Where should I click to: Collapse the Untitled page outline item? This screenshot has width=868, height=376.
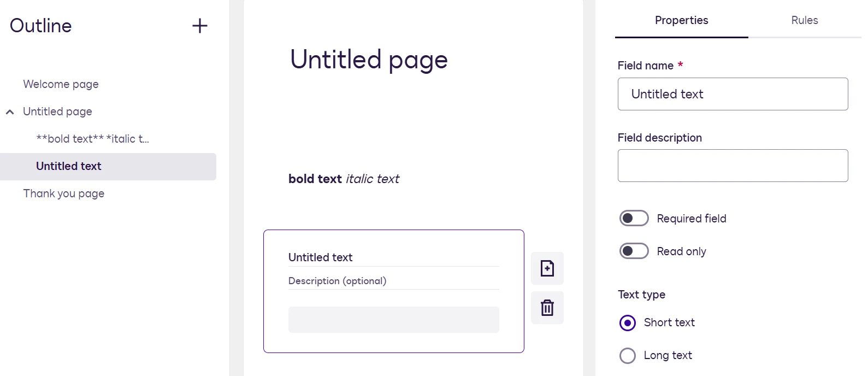10,112
